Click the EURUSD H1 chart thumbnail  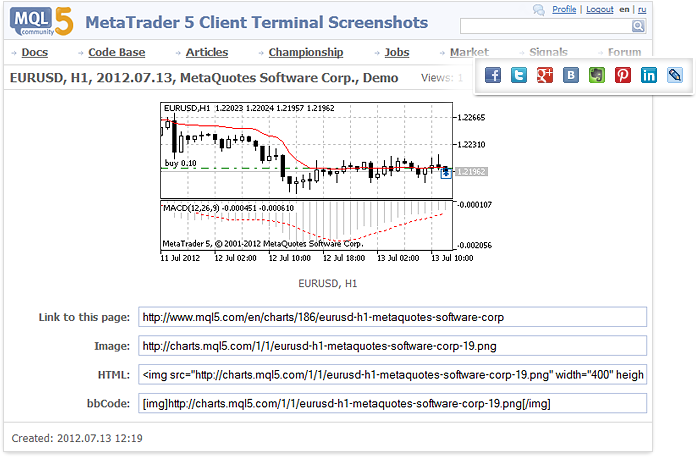pos(326,183)
